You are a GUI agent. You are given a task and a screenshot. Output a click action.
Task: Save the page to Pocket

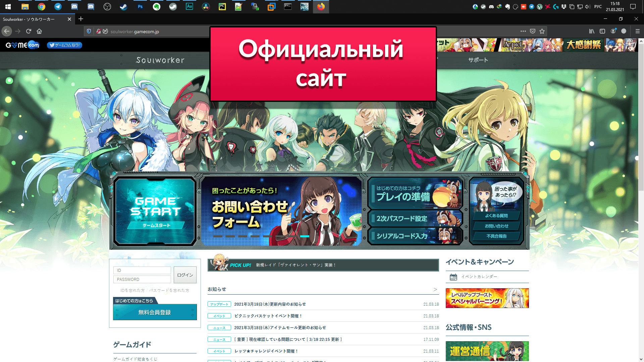click(x=532, y=31)
